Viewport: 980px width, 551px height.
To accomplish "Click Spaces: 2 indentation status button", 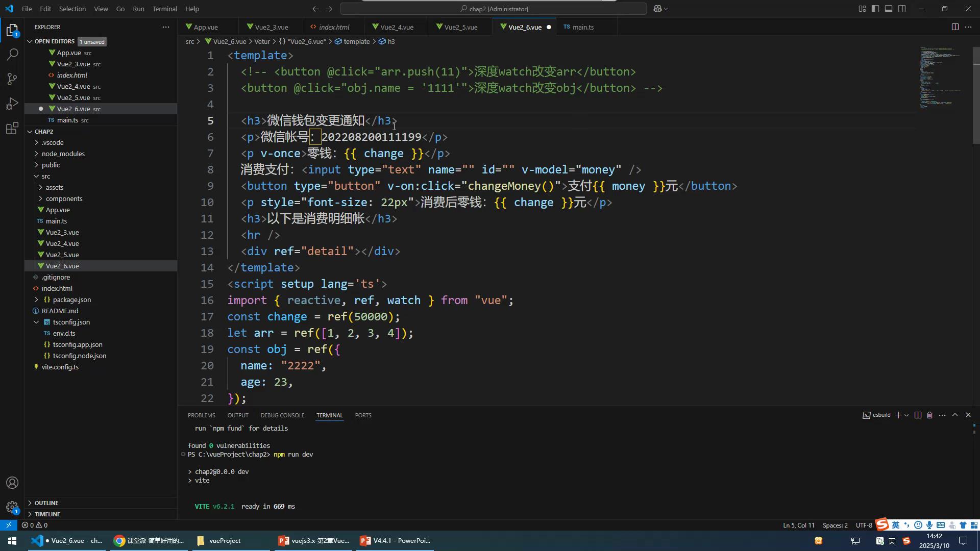I will [835, 525].
